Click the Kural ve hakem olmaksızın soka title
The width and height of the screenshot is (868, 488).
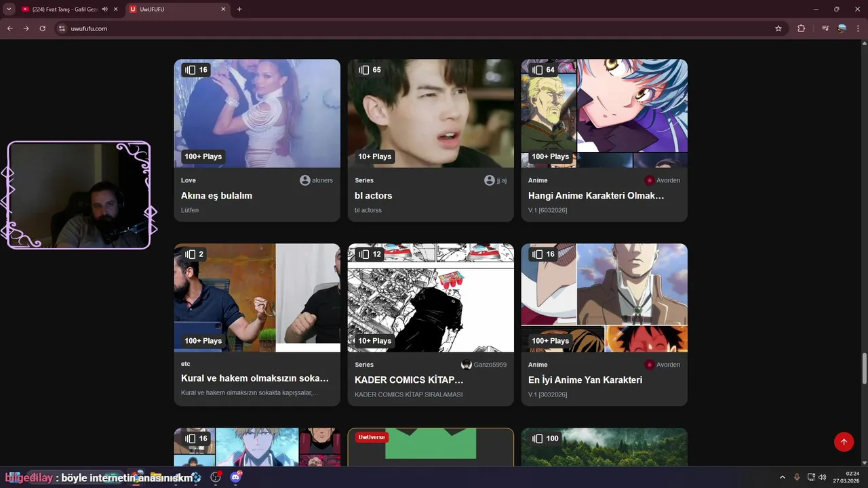pos(255,378)
